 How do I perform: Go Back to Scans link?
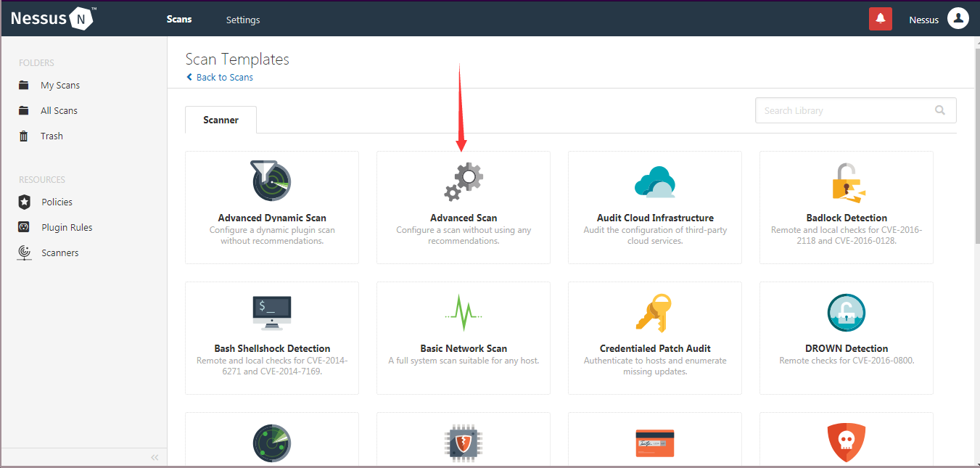pyautogui.click(x=220, y=77)
